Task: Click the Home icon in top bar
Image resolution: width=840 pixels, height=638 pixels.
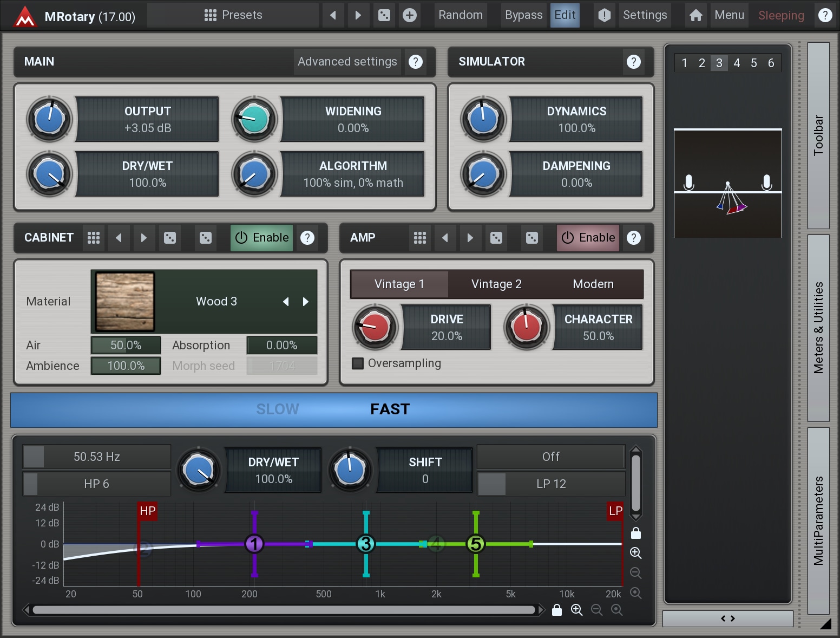Action: coord(695,15)
